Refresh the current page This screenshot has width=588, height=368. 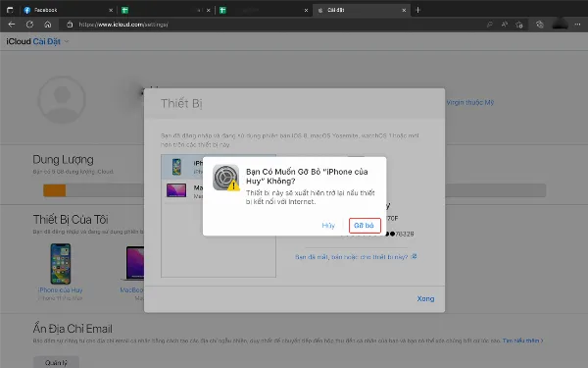[29, 25]
